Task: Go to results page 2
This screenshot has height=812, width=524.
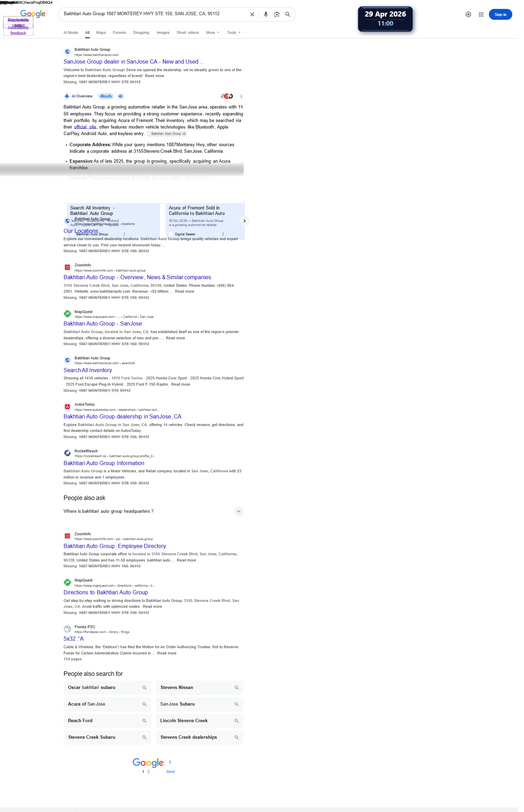Action: tap(149, 772)
